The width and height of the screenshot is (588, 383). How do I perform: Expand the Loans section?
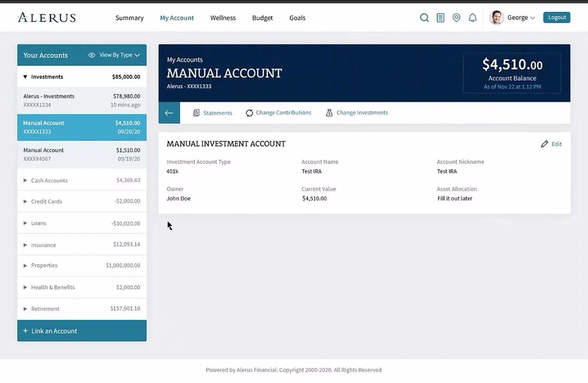coord(25,223)
